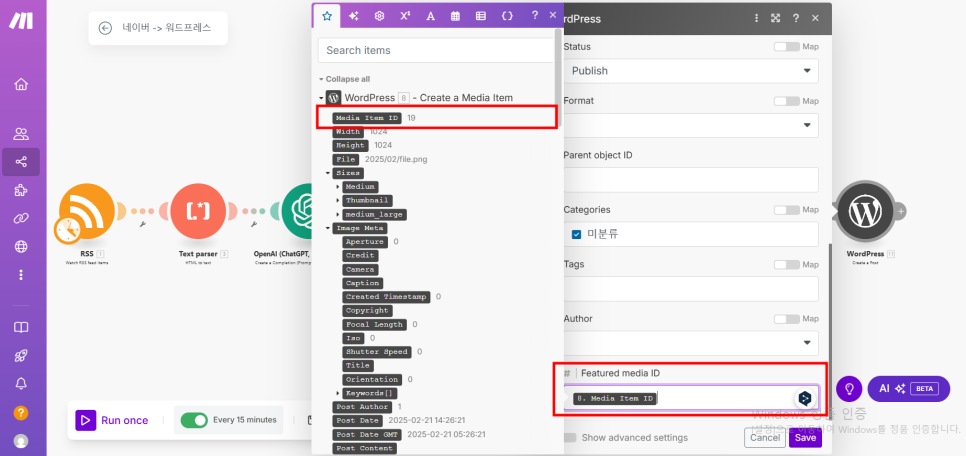Open the What's new rocket icon
This screenshot has height=456, width=966.
[x=21, y=356]
